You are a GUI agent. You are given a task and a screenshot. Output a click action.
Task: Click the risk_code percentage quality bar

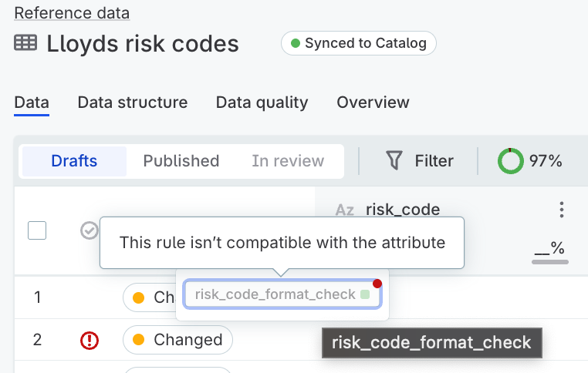pos(550,261)
